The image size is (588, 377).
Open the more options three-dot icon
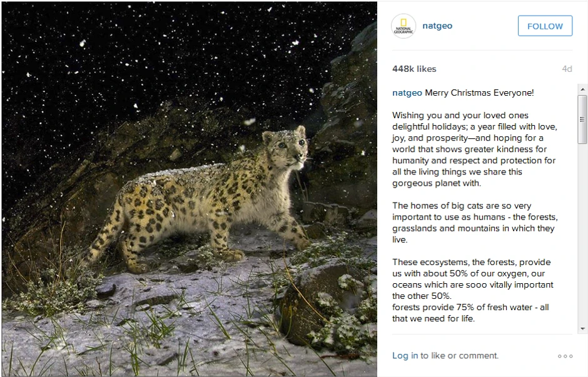[565, 356]
